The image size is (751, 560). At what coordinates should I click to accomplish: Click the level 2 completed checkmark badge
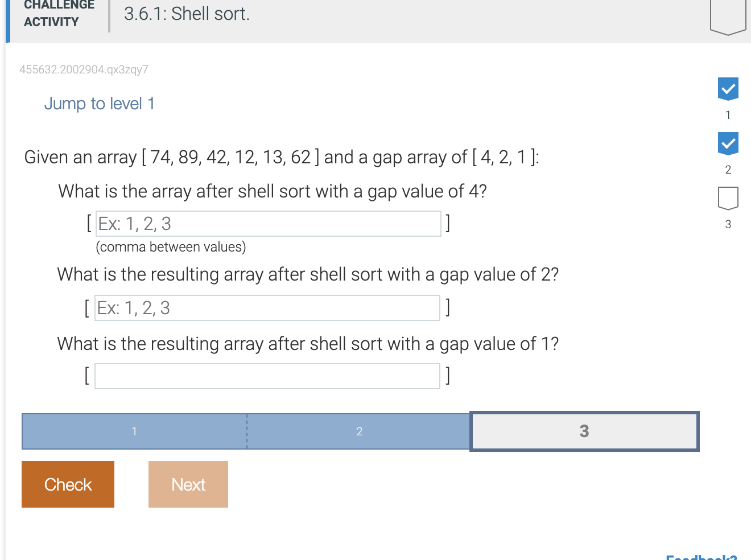coord(728,143)
